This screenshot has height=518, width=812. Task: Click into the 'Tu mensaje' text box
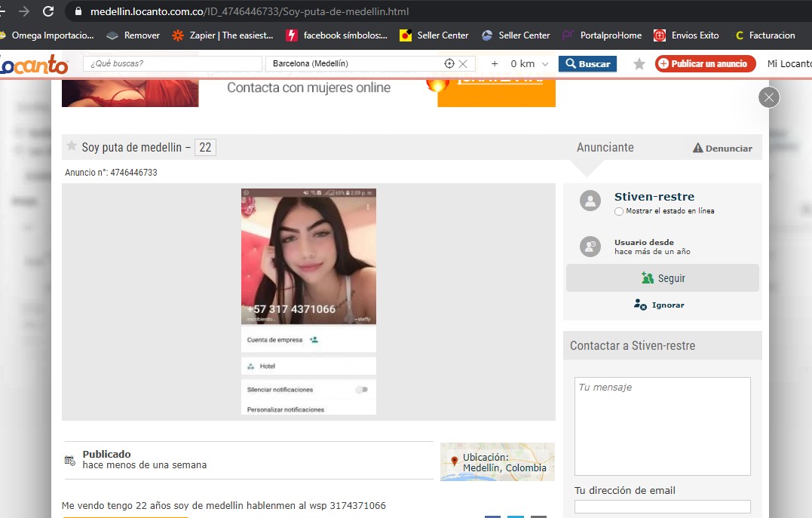[x=662, y=426]
